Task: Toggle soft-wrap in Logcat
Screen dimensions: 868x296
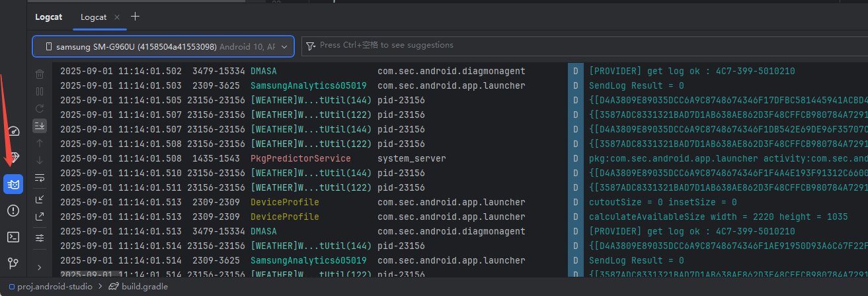Action: pyautogui.click(x=40, y=177)
